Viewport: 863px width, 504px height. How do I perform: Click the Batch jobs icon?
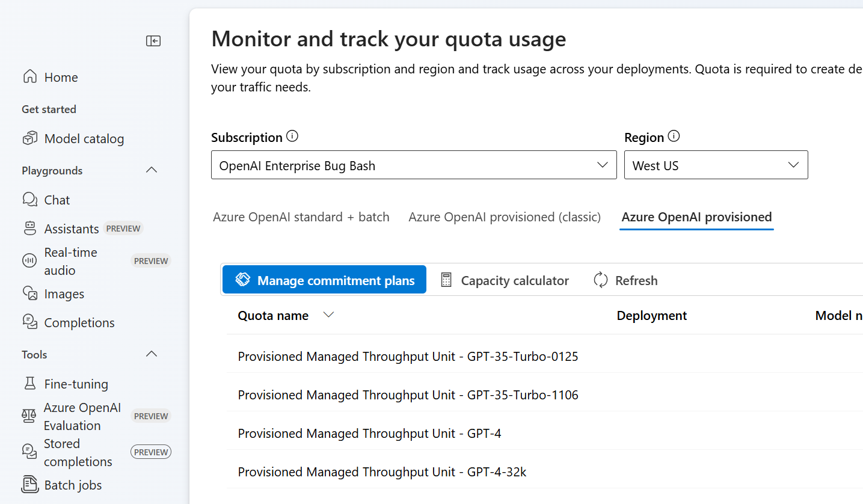pos(29,485)
